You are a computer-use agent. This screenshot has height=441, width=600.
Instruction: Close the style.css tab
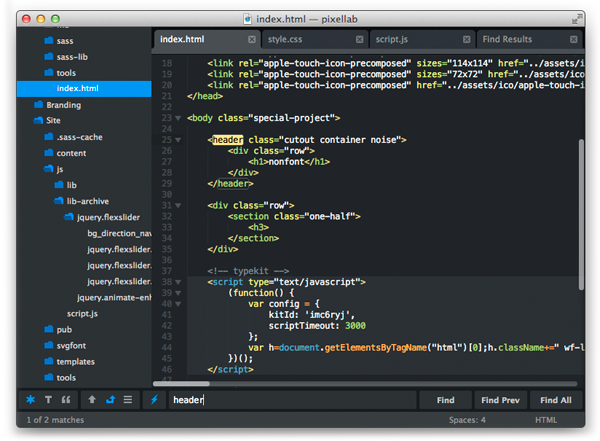point(358,40)
